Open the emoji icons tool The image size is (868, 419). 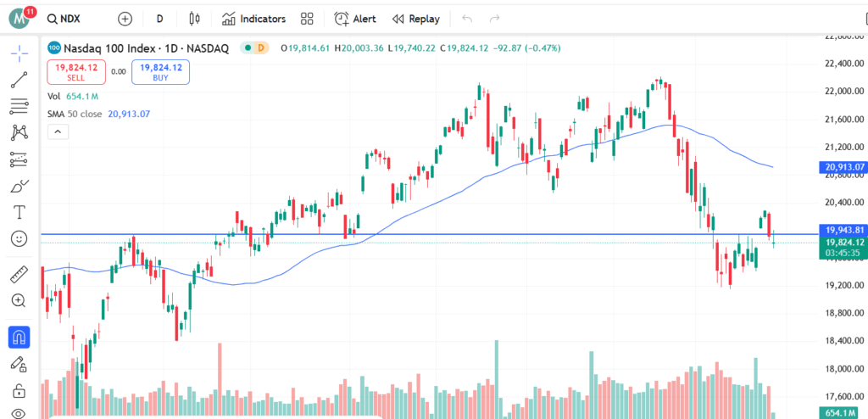click(x=19, y=239)
